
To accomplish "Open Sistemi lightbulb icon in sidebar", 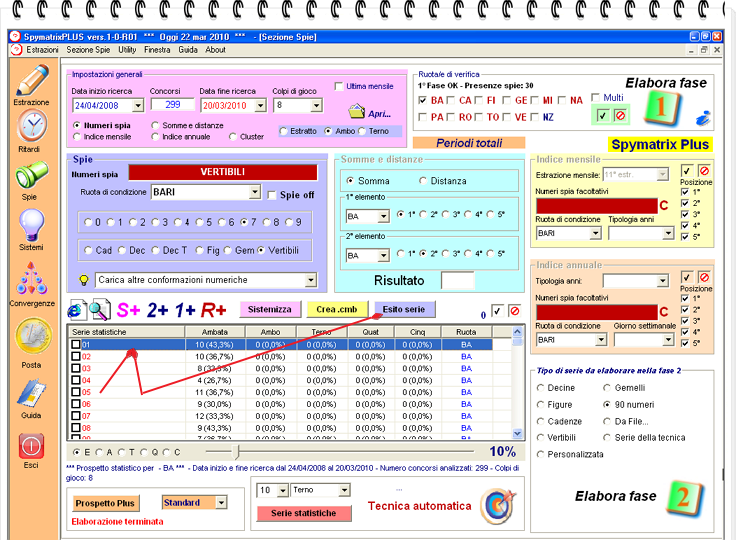I will [x=31, y=225].
